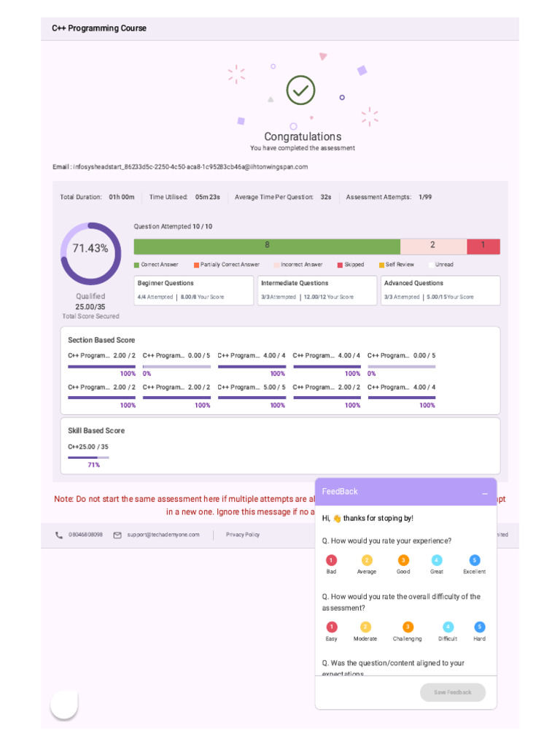The height and width of the screenshot is (747, 560).
Task: Click the Unread legend swatch
Action: pyautogui.click(x=431, y=265)
